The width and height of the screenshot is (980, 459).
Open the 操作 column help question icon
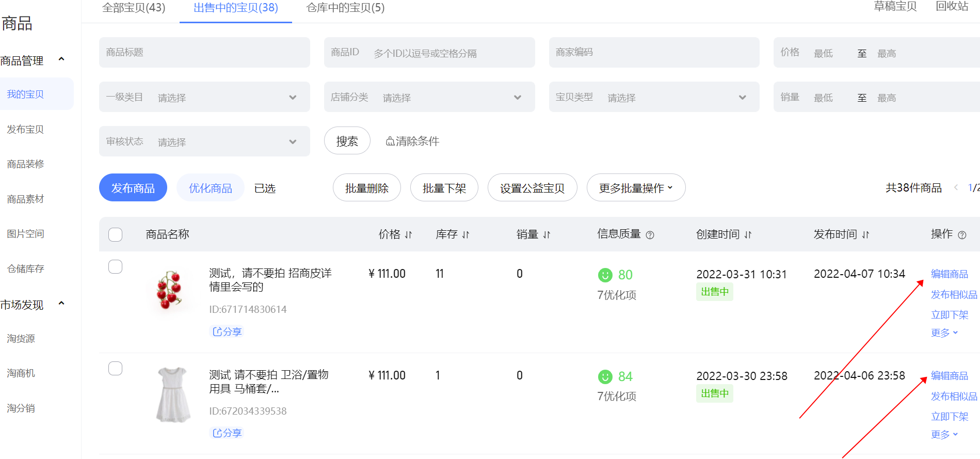(962, 235)
